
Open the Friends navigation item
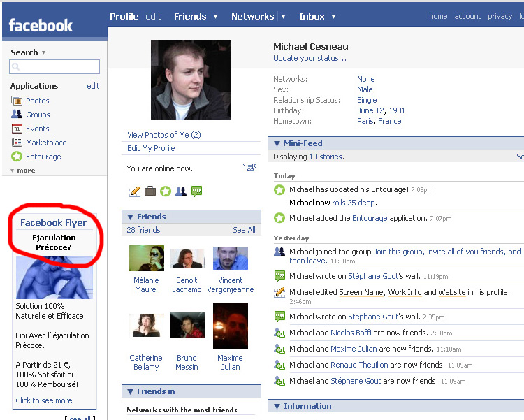coord(190,16)
